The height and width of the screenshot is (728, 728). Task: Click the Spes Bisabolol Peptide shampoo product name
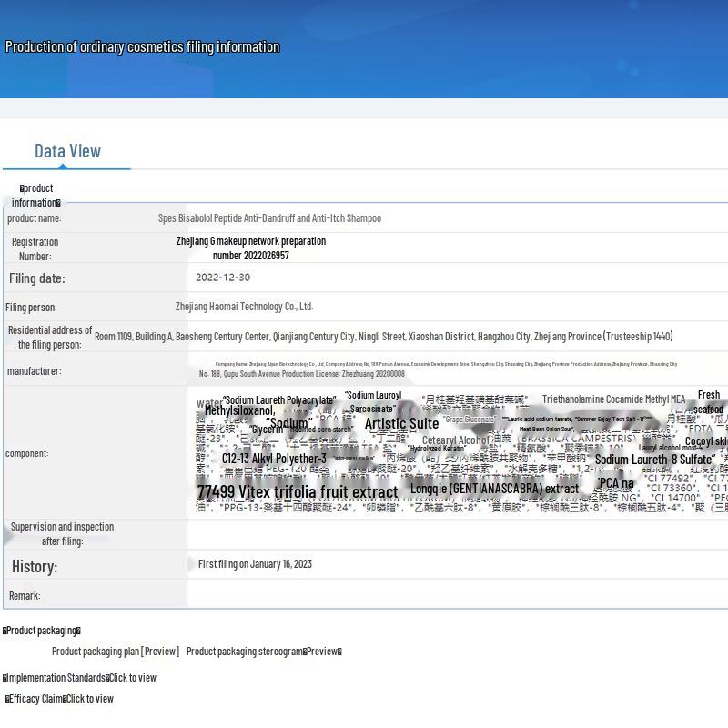click(x=269, y=218)
